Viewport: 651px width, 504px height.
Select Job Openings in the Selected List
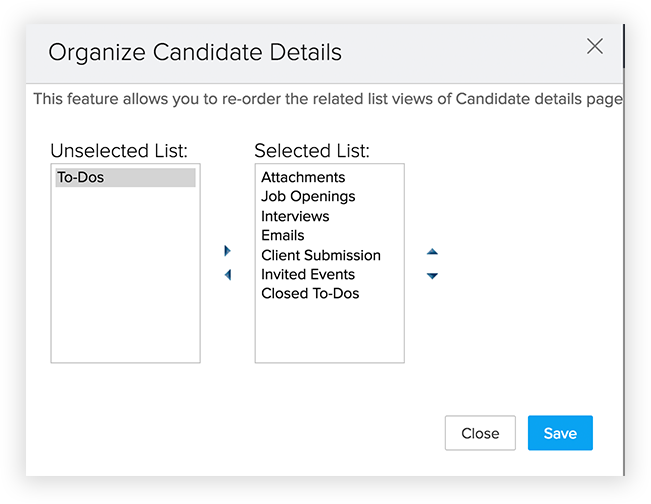(308, 197)
